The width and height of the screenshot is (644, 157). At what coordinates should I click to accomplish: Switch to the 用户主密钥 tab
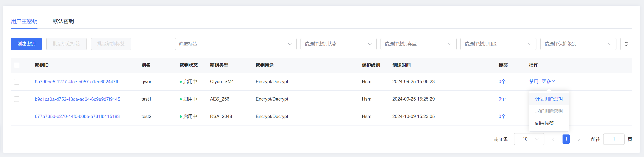24,21
